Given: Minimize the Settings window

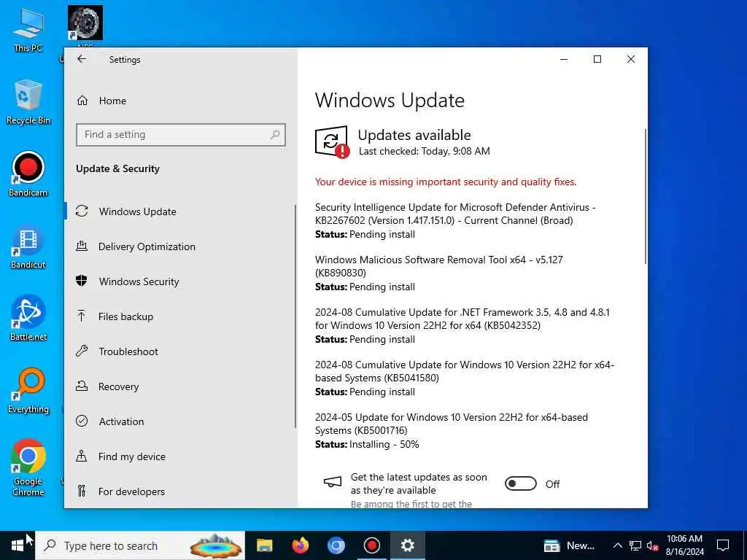Looking at the screenshot, I should [564, 59].
